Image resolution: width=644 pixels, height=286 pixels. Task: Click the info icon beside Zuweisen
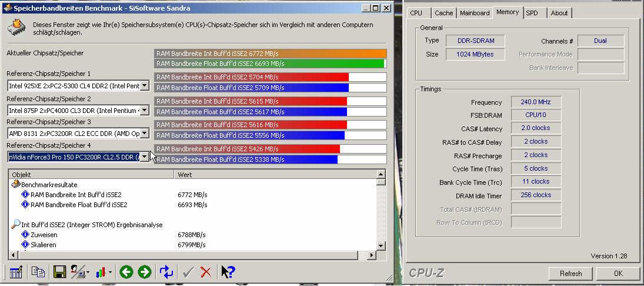click(x=25, y=235)
